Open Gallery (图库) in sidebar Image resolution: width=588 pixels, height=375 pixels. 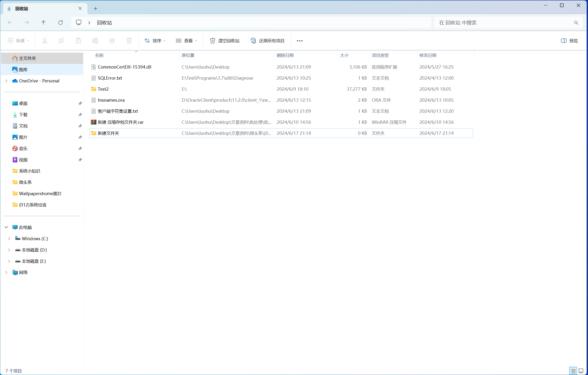pos(23,70)
